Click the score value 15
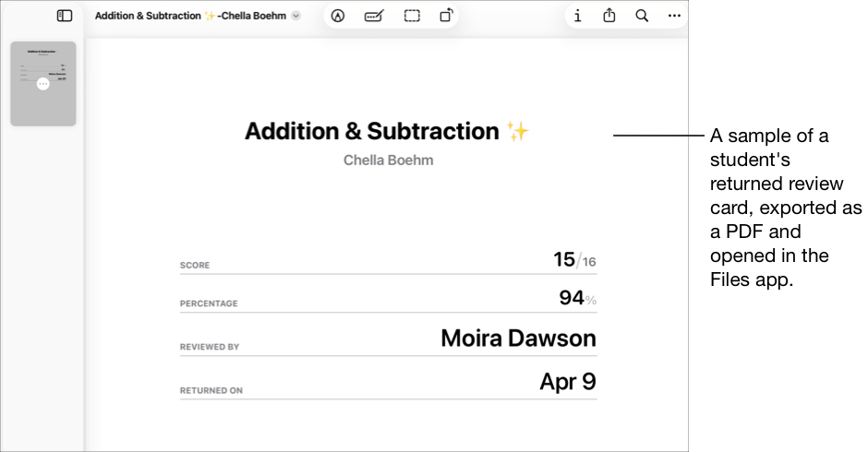 (564, 260)
